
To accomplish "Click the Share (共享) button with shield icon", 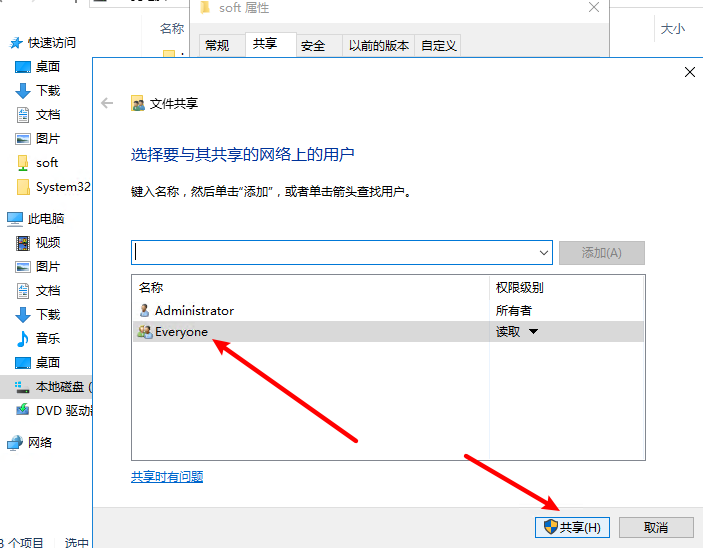I will [x=573, y=527].
